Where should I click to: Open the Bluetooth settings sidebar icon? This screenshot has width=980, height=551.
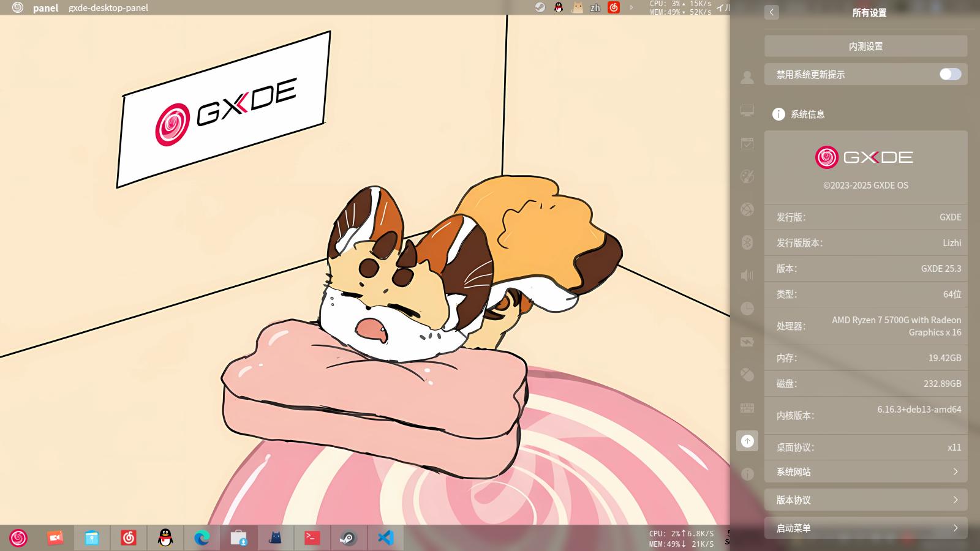point(747,242)
